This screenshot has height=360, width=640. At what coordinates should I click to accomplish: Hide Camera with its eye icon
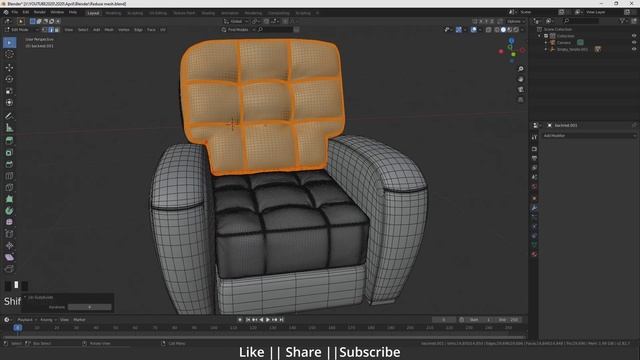[x=634, y=42]
